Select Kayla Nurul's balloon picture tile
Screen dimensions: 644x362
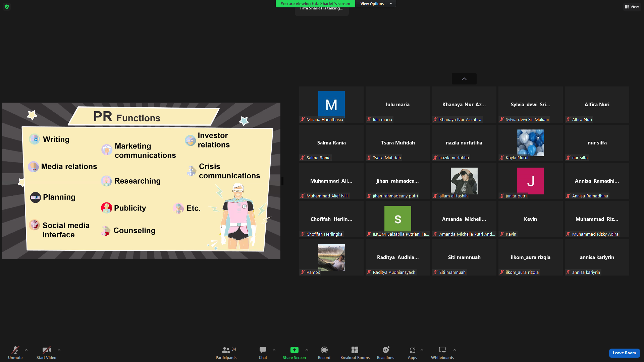tap(531, 143)
